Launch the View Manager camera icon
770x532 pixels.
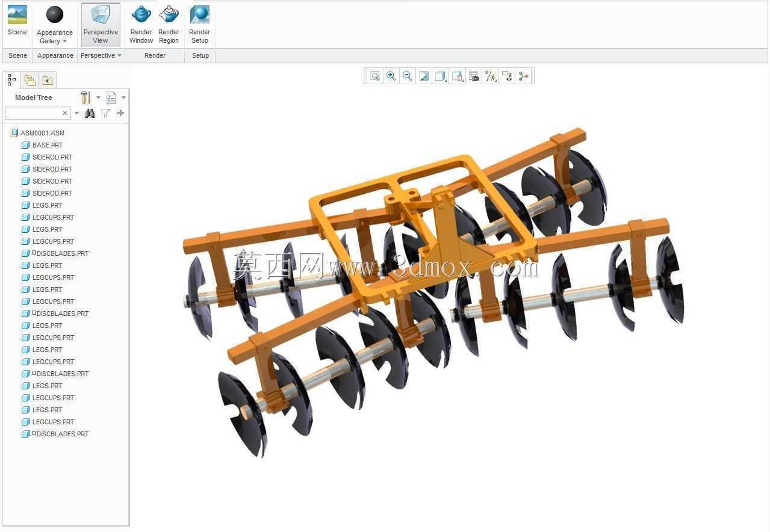coord(474,76)
